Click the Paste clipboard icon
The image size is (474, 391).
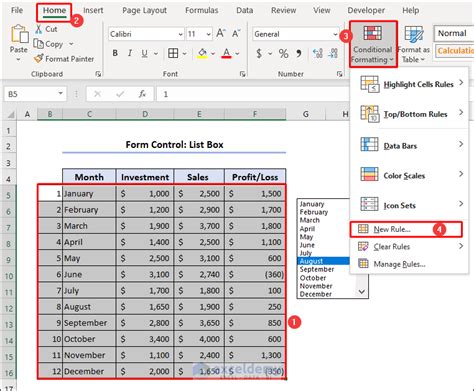(19, 34)
